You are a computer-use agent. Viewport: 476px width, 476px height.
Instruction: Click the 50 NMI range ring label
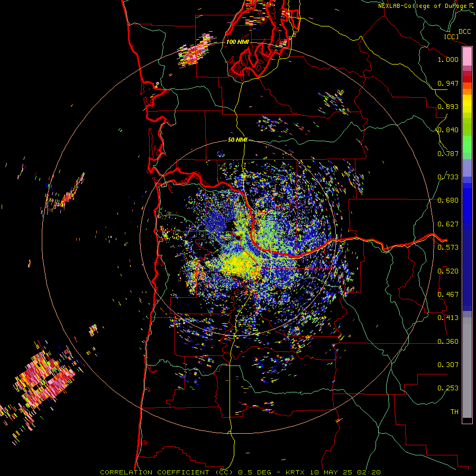pyautogui.click(x=237, y=140)
